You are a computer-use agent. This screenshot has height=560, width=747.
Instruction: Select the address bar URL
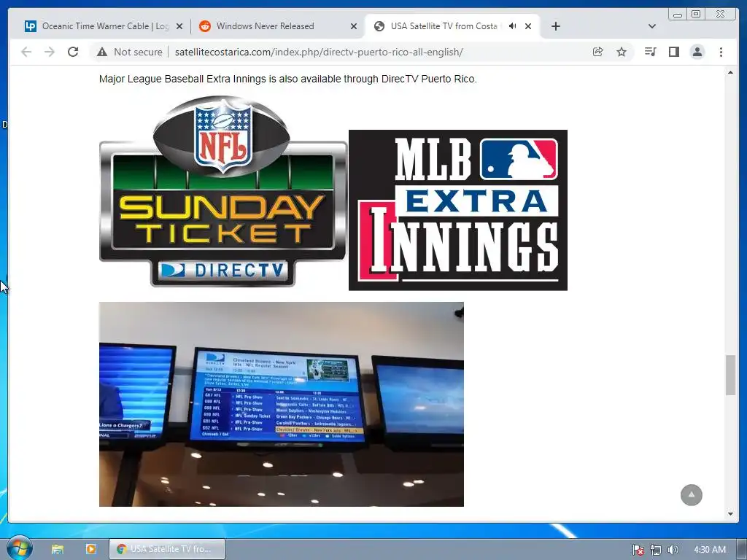[319, 52]
